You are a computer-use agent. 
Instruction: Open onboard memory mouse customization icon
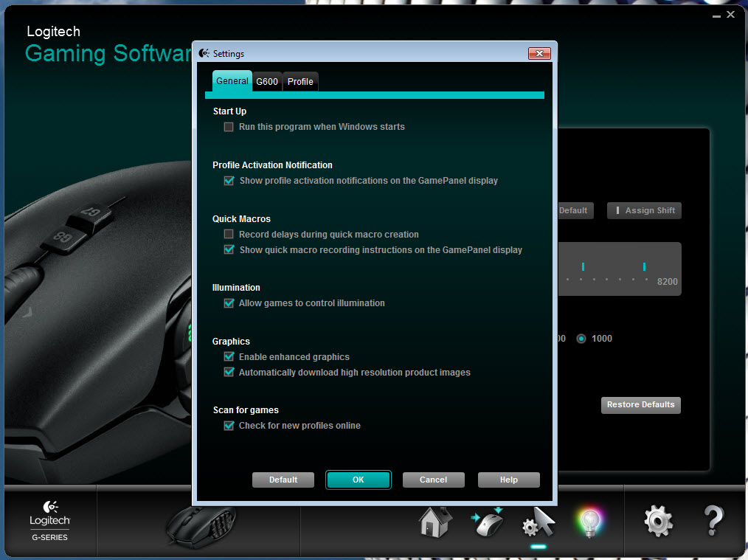point(488,522)
